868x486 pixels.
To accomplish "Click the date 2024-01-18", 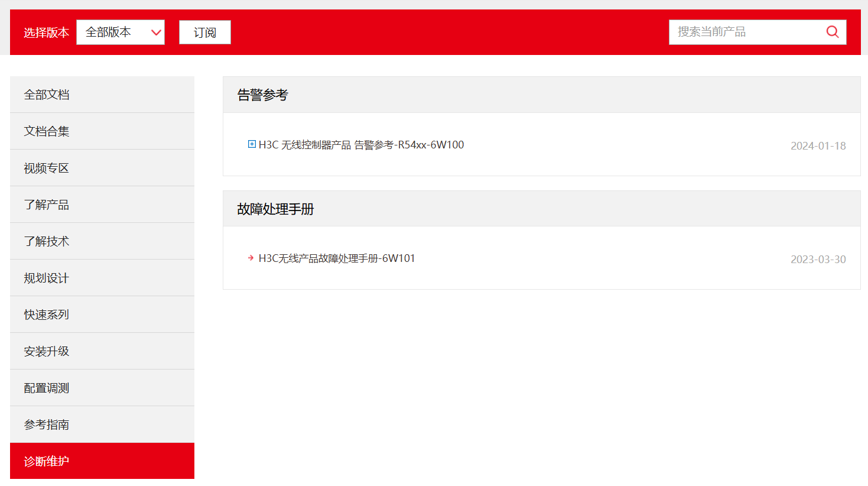I will coord(818,146).
